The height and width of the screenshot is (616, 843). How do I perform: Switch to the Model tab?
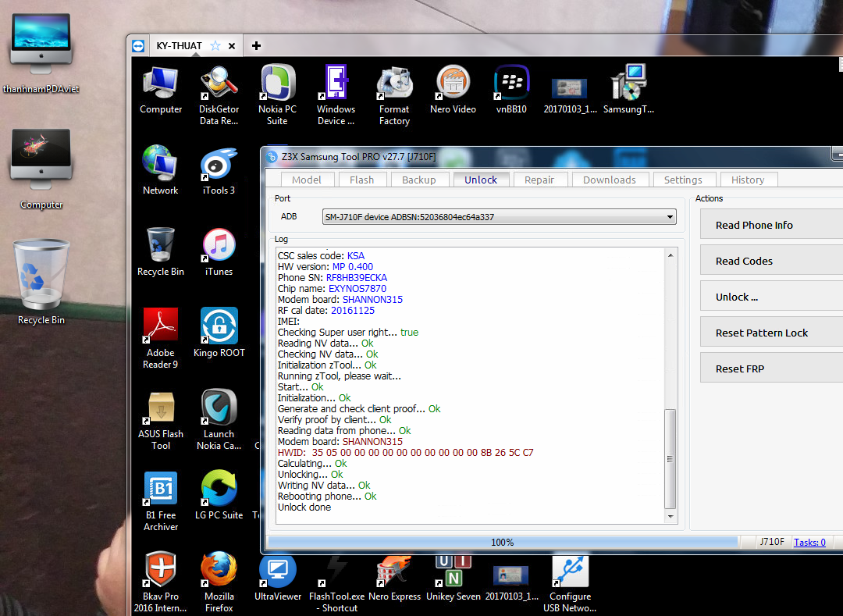tap(307, 180)
